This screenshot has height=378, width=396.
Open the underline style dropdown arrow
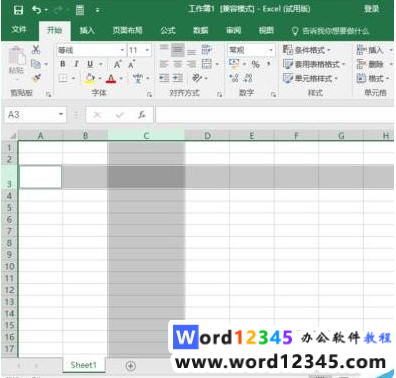point(101,64)
